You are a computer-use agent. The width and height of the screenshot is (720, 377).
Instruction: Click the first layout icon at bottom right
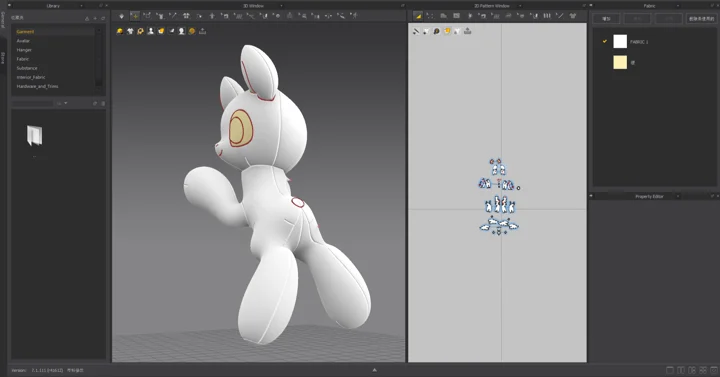coord(670,370)
